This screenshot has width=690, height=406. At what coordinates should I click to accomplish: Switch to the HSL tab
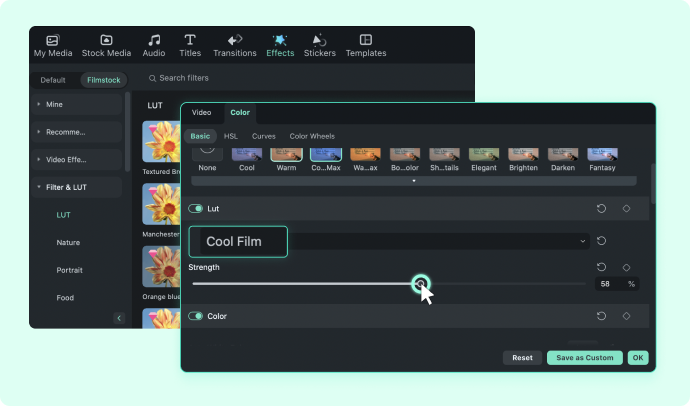pyautogui.click(x=231, y=136)
